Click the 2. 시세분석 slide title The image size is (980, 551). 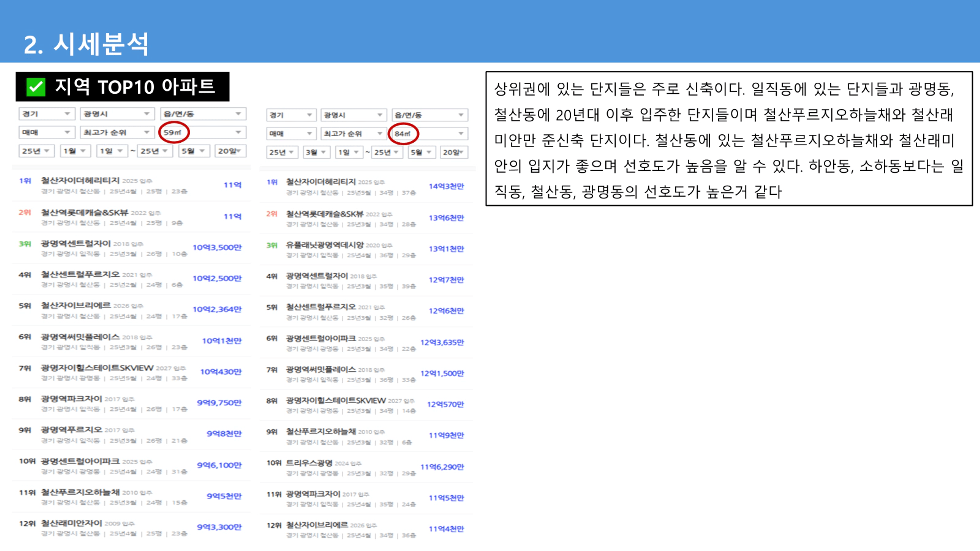(86, 44)
